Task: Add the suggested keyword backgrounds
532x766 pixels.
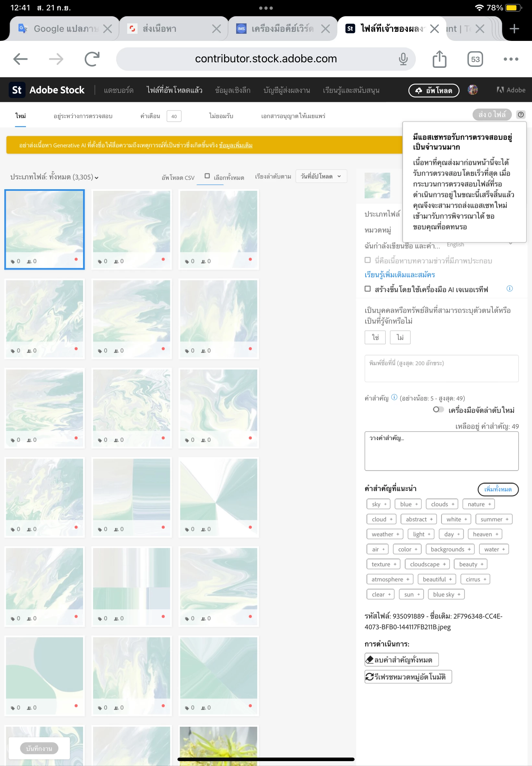Action: coord(450,549)
